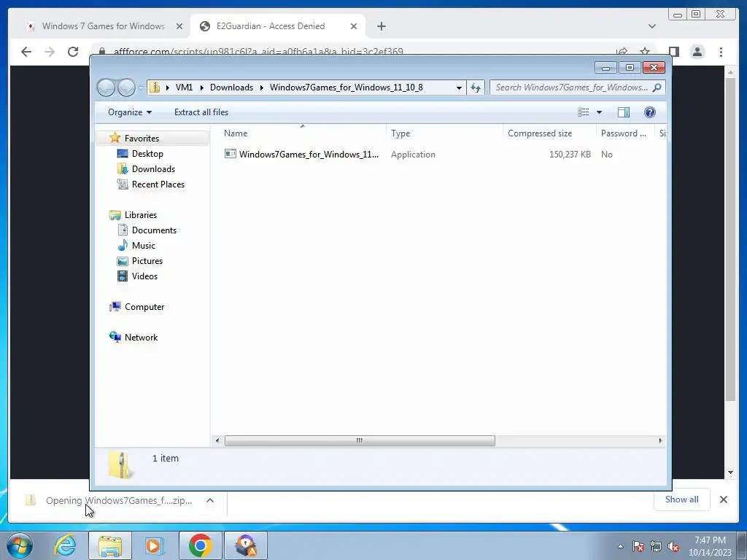
Task: Open Chrome three-dot menu
Action: tap(721, 52)
